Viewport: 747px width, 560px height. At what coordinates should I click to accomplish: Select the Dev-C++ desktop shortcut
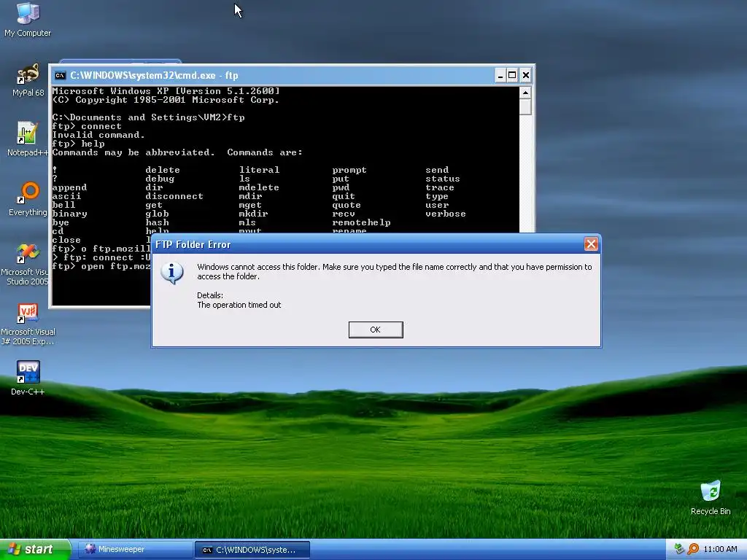28,378
